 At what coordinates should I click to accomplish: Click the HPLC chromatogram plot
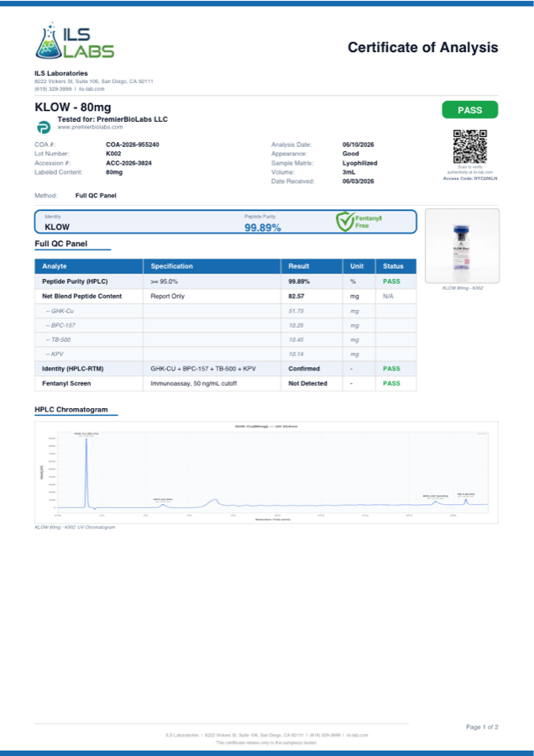pyautogui.click(x=266, y=472)
